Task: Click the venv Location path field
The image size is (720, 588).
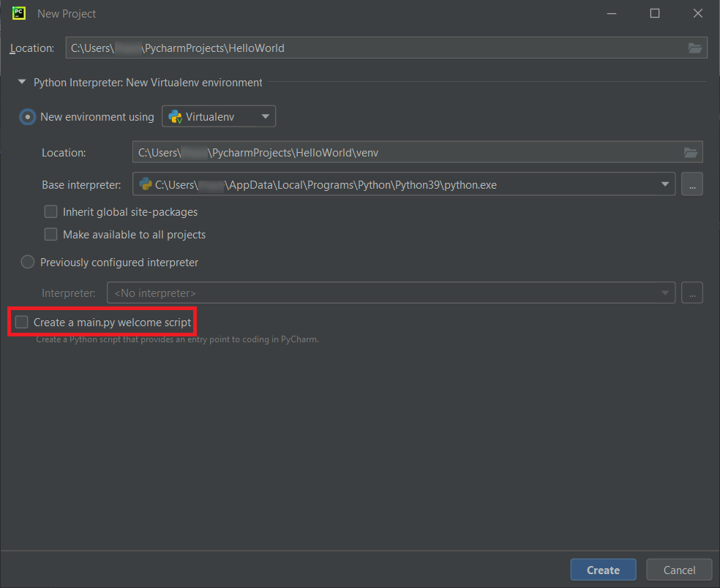Action: coord(417,152)
